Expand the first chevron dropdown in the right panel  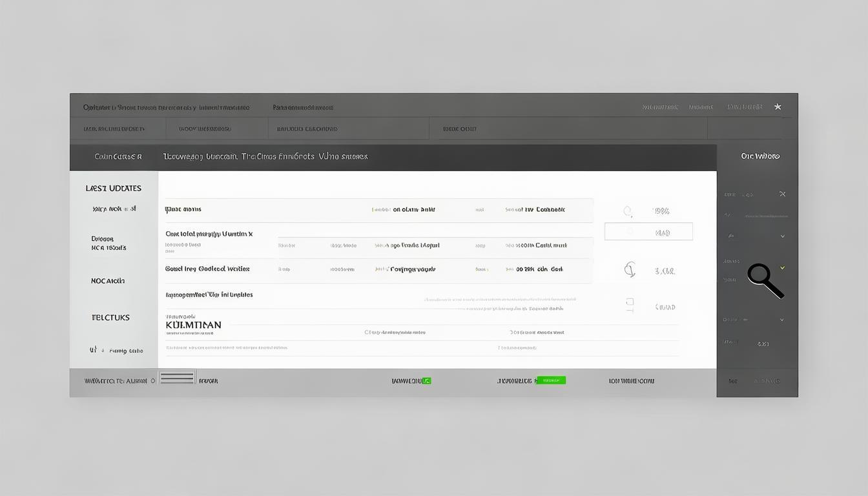coord(782,236)
